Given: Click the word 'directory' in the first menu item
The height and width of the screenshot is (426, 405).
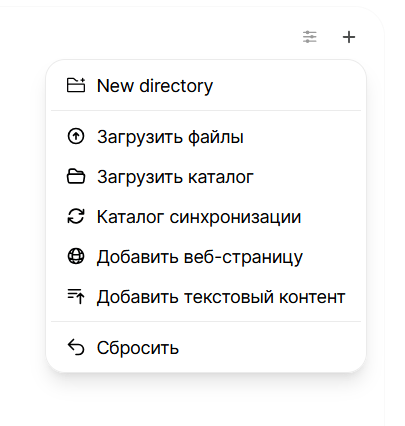Looking at the screenshot, I should click(176, 86).
